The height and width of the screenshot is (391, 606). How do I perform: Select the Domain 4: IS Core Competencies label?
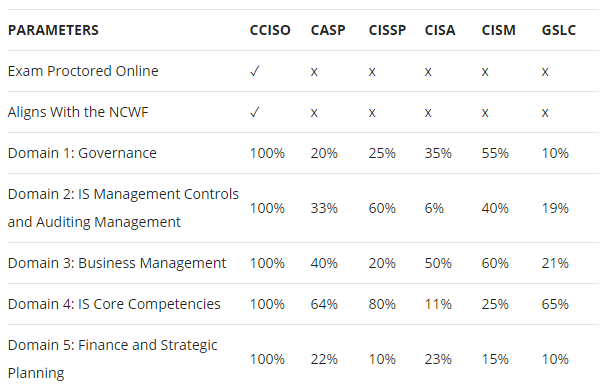pyautogui.click(x=114, y=304)
